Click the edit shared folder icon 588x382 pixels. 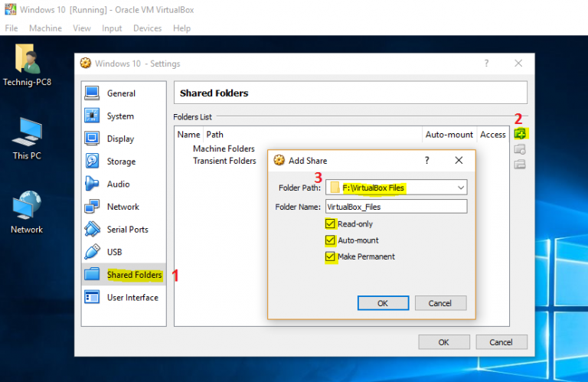pyautogui.click(x=520, y=149)
